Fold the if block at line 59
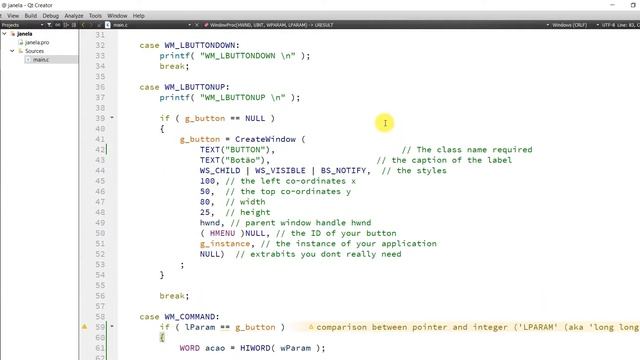 [x=112, y=327]
